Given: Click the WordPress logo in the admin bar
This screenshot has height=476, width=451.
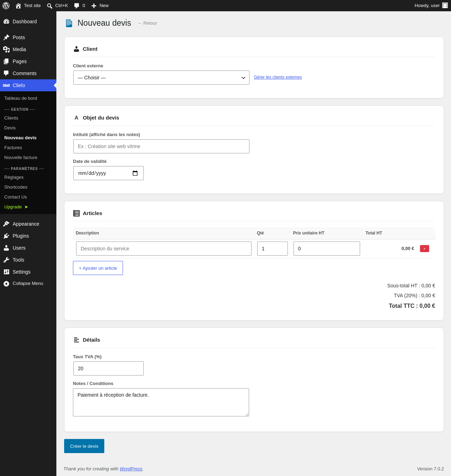Looking at the screenshot, I should coord(6,6).
